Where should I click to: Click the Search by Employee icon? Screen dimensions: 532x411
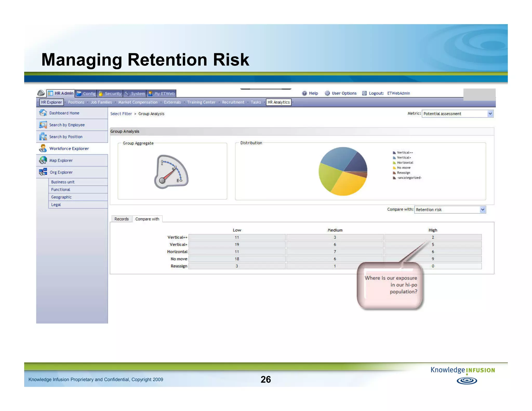(43, 125)
